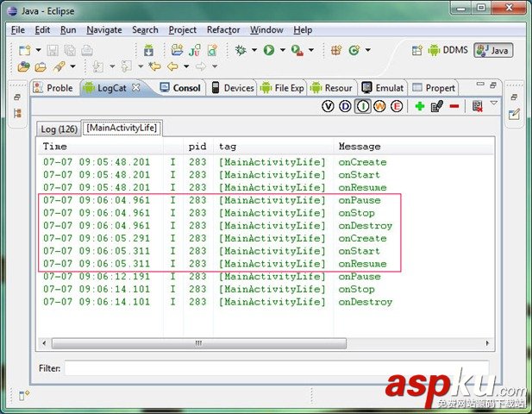
Task: Switch to the File Explorer tab
Action: coord(282,88)
